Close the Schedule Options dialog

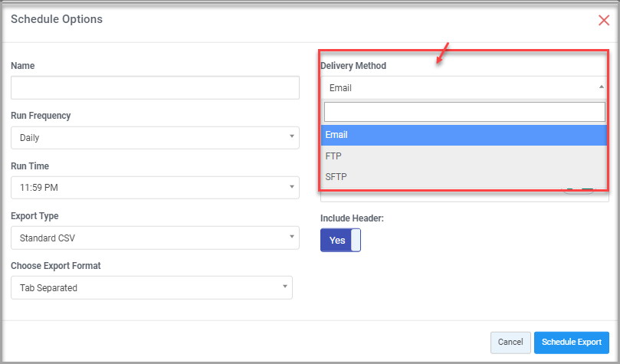tap(604, 20)
